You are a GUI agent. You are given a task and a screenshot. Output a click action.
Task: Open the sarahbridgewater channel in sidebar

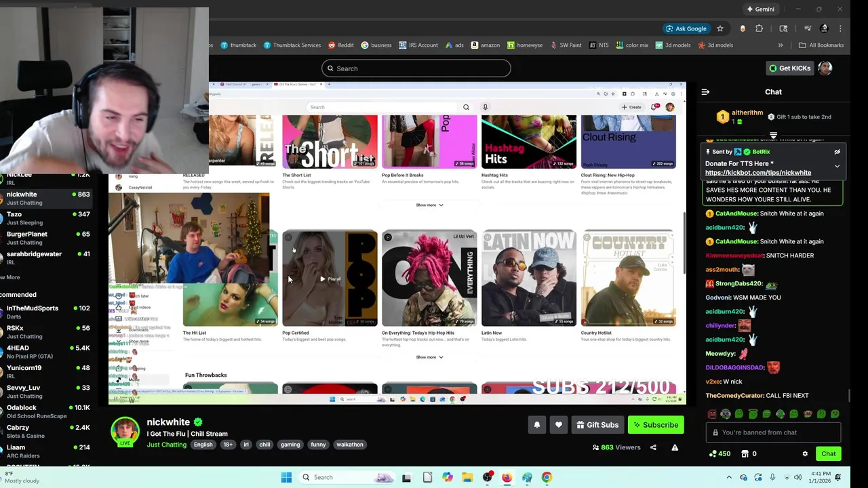(x=45, y=258)
